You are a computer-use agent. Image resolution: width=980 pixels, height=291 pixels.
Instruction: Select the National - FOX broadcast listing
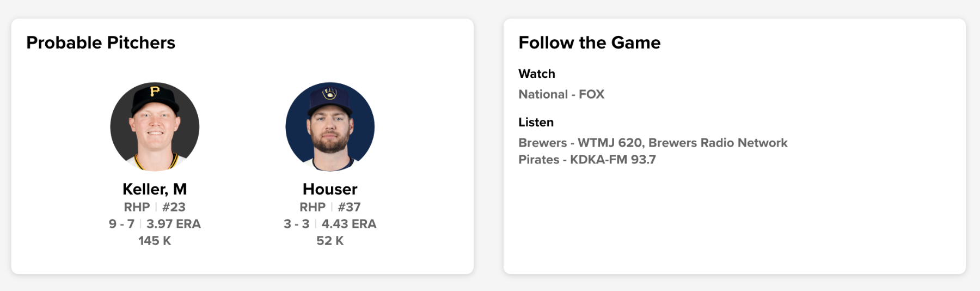[561, 94]
